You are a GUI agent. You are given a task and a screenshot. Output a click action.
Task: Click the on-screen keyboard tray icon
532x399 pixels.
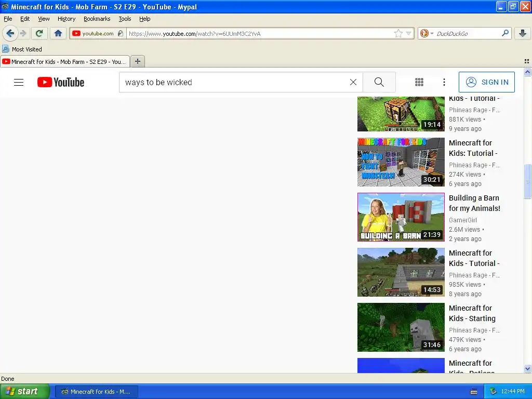coord(474,392)
